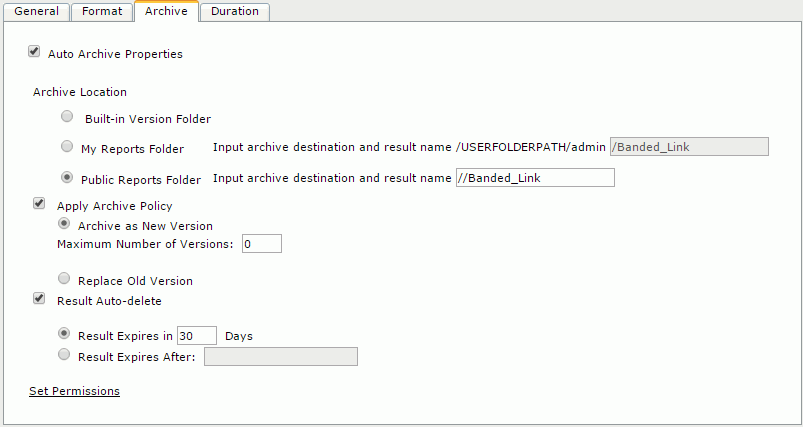Uncheck Apply Archive Policy checkbox
The image size is (803, 427).
click(39, 204)
